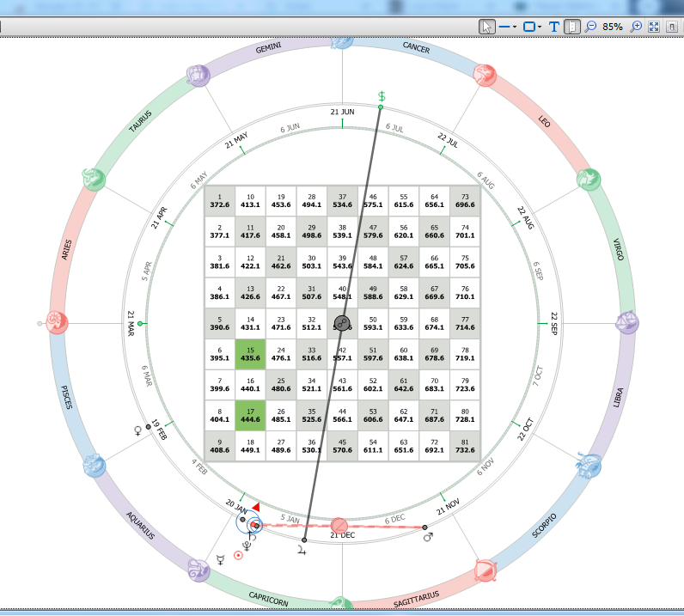
Task: Select the line drawing tool
Action: (x=504, y=27)
